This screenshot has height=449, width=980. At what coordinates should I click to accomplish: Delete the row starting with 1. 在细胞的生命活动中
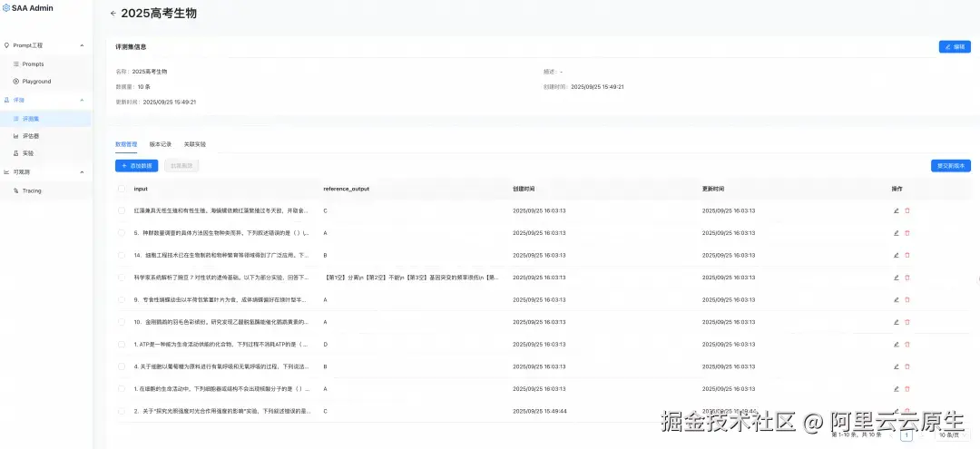tap(906, 388)
